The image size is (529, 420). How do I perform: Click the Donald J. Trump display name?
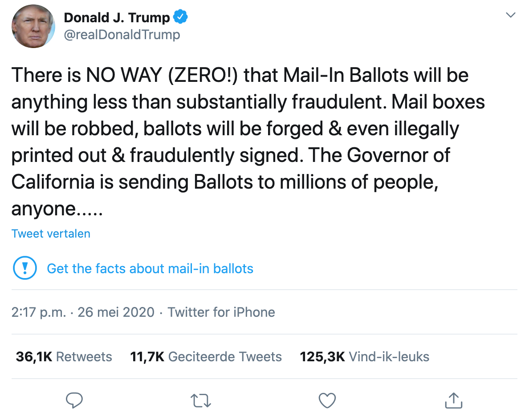pos(117,18)
